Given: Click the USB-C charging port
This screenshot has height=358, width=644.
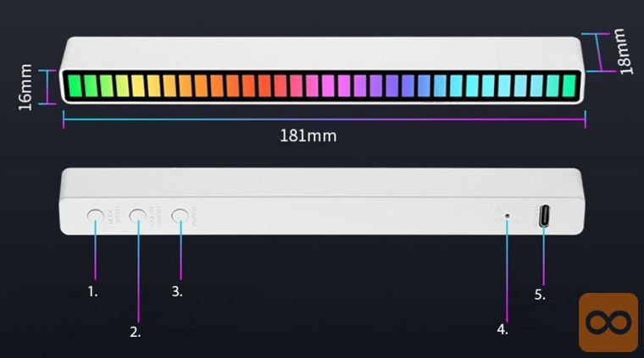Looking at the screenshot, I should (x=542, y=215).
